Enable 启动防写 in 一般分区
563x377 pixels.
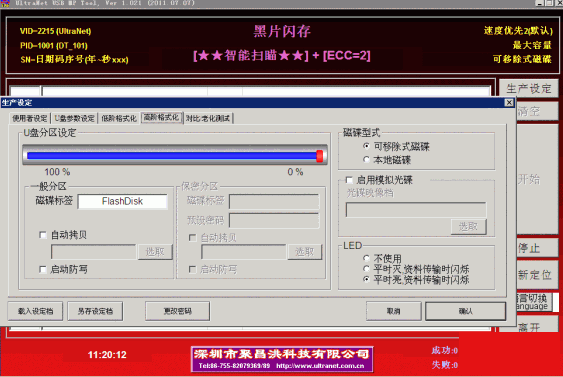(43, 269)
